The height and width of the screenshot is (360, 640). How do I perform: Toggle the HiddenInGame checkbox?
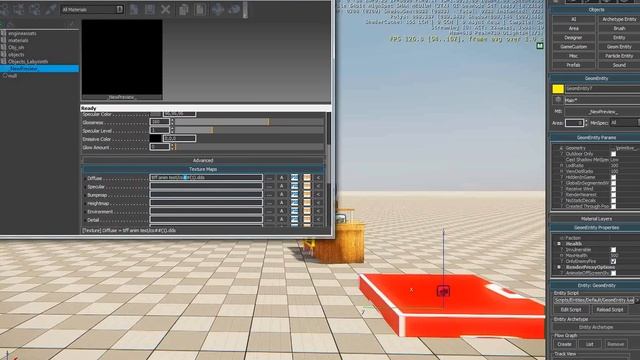[x=613, y=177]
